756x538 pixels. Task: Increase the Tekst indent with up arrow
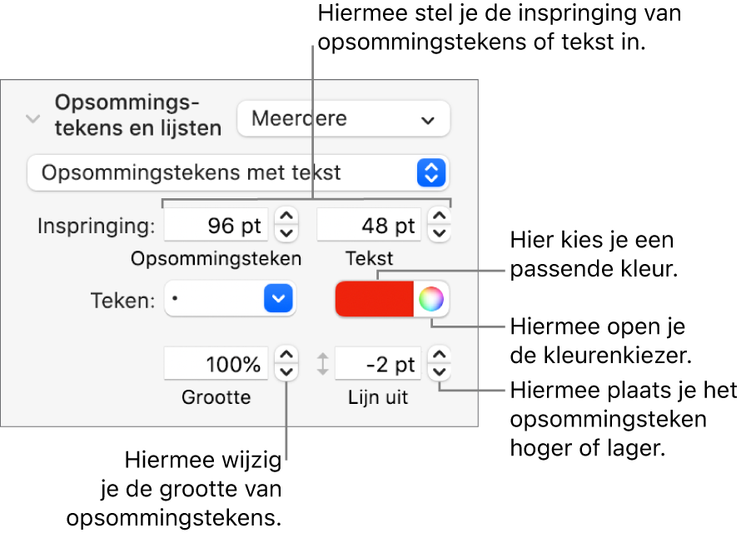point(440,217)
